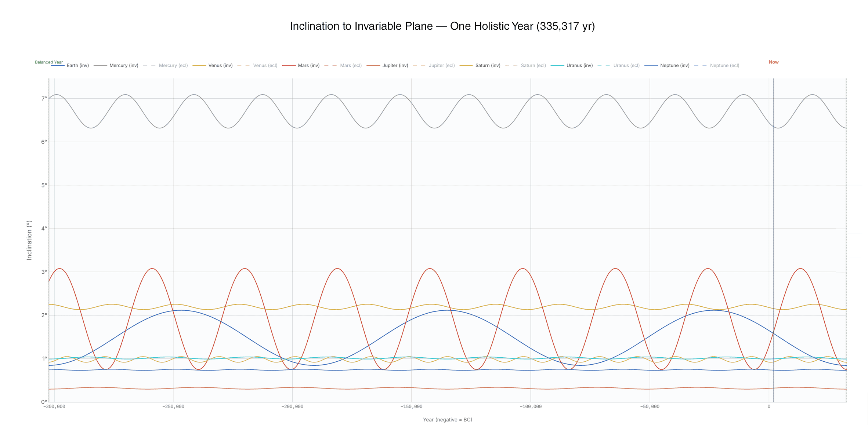Click the red Mars (inv) legend line symbol
Viewport: 868px width, 427px height.
288,65
